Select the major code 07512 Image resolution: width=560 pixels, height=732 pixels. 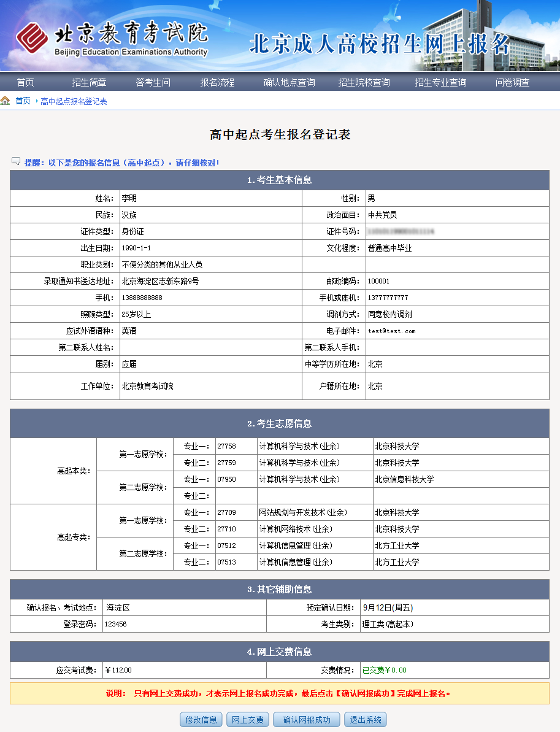pyautogui.click(x=226, y=545)
